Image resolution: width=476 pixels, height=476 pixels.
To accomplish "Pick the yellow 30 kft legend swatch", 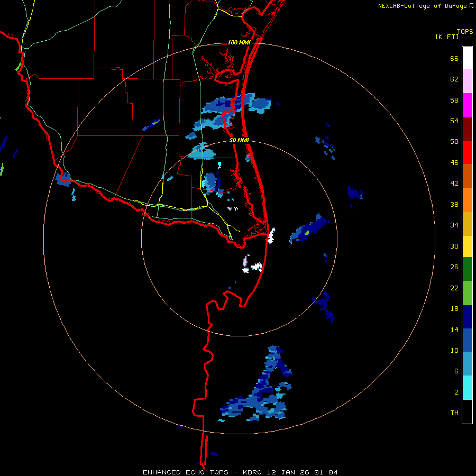I will [467, 246].
